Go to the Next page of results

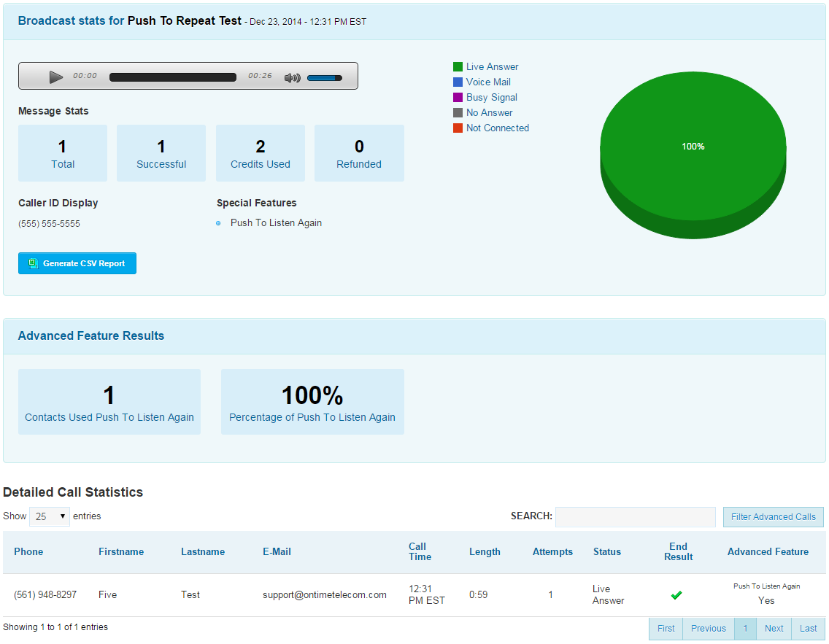click(774, 628)
